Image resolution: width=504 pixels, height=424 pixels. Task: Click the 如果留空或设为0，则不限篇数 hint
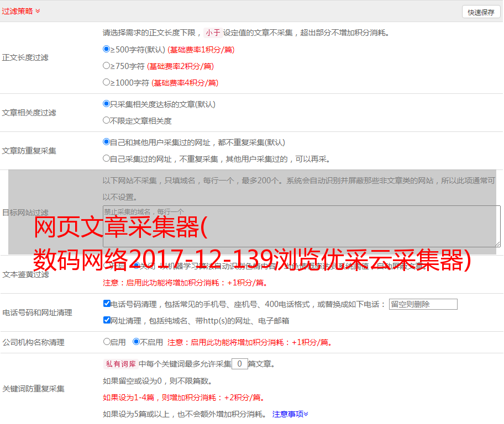coord(158,381)
